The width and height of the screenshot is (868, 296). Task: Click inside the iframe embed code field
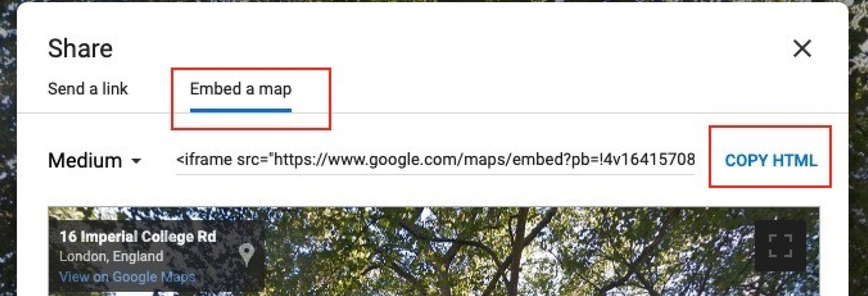click(x=435, y=160)
